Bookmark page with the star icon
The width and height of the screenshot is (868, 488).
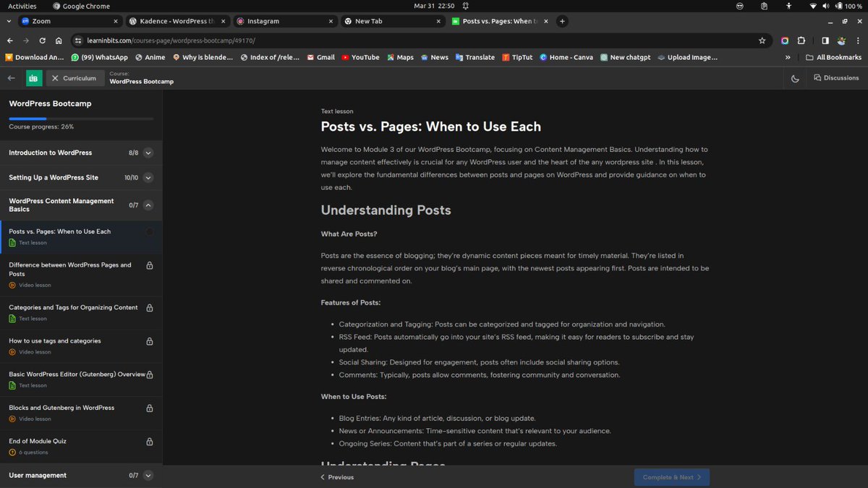coord(762,41)
